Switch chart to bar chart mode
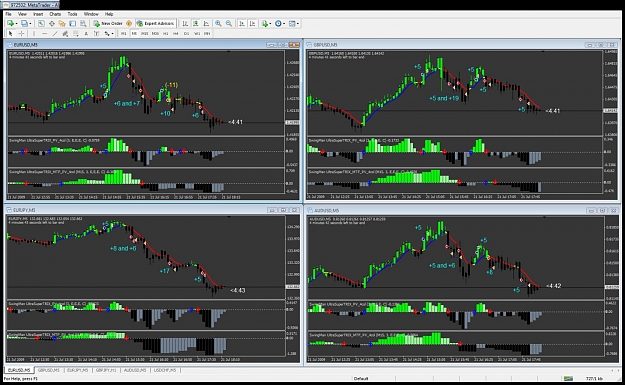Image resolution: width=625 pixels, height=385 pixels. click(185, 24)
